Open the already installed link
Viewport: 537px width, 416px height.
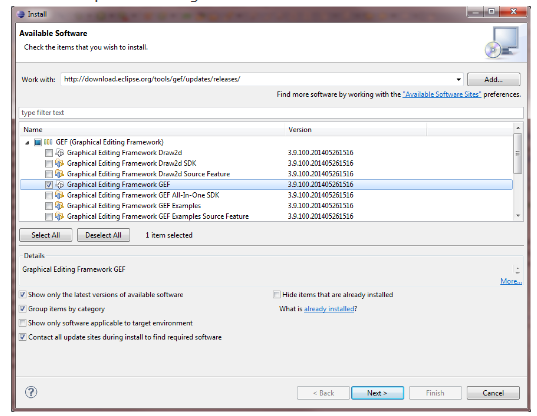coord(329,309)
